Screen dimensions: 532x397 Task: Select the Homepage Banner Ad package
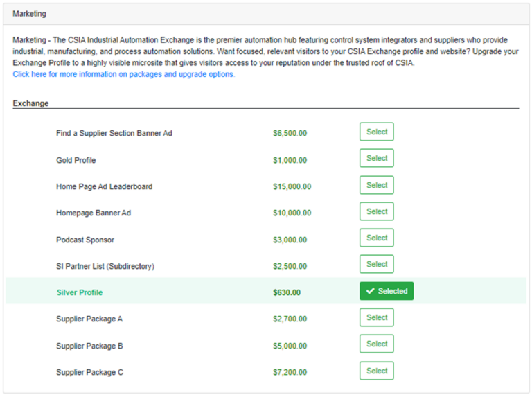click(376, 212)
